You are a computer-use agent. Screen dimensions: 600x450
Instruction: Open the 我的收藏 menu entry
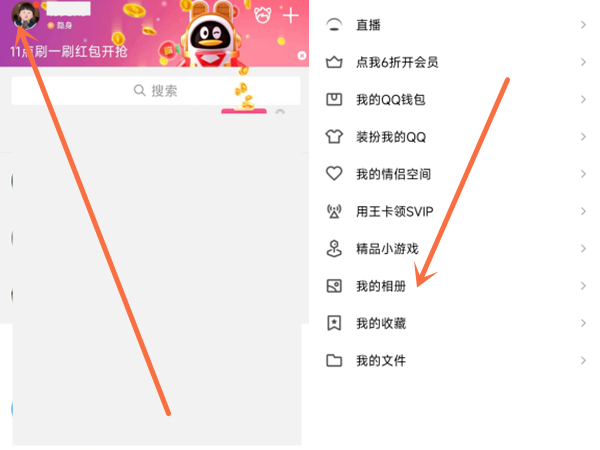[455, 323]
